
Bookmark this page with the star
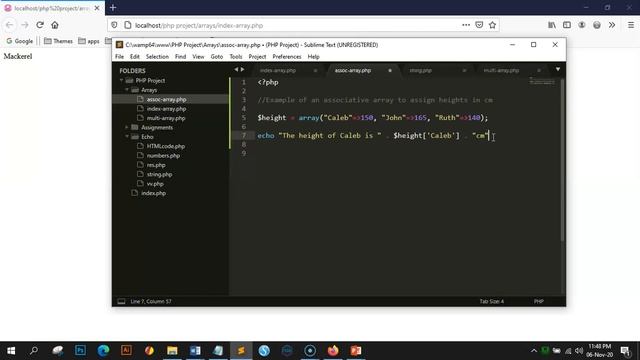493,25
